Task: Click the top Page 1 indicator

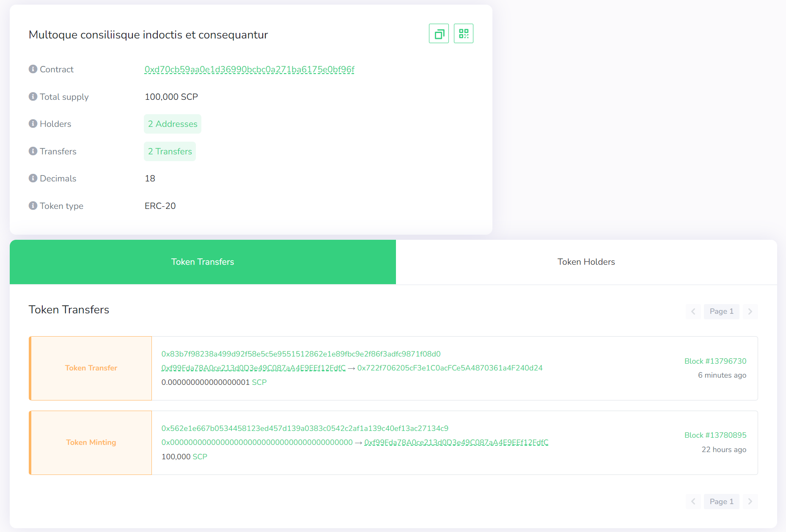Action: coord(722,311)
